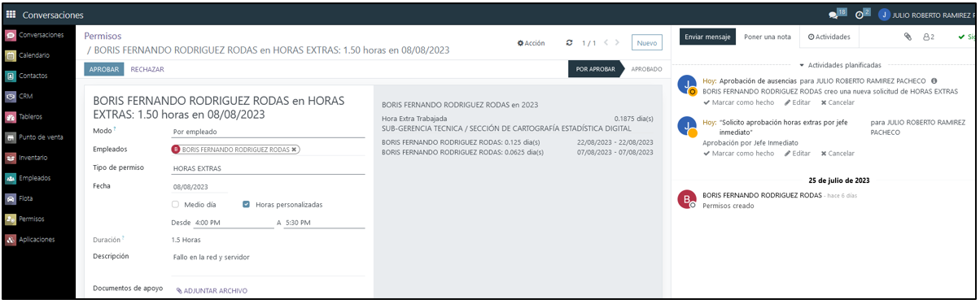980x304 pixels.
Task: Switch to Enviar mensaje tab
Action: click(708, 37)
